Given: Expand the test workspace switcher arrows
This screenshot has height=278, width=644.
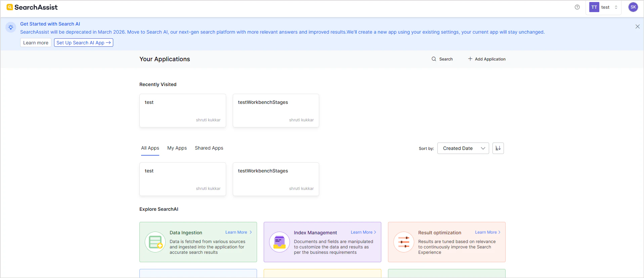Looking at the screenshot, I should [616, 7].
